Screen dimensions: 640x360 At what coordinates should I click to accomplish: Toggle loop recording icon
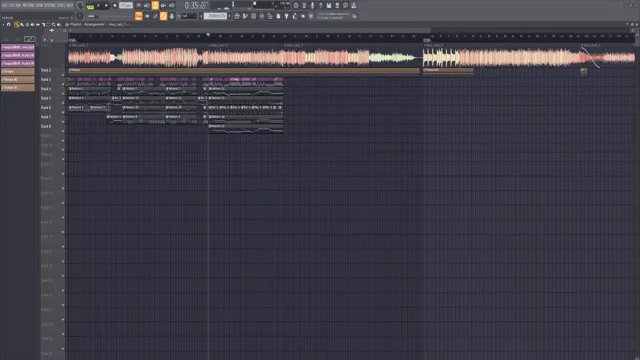click(172, 5)
